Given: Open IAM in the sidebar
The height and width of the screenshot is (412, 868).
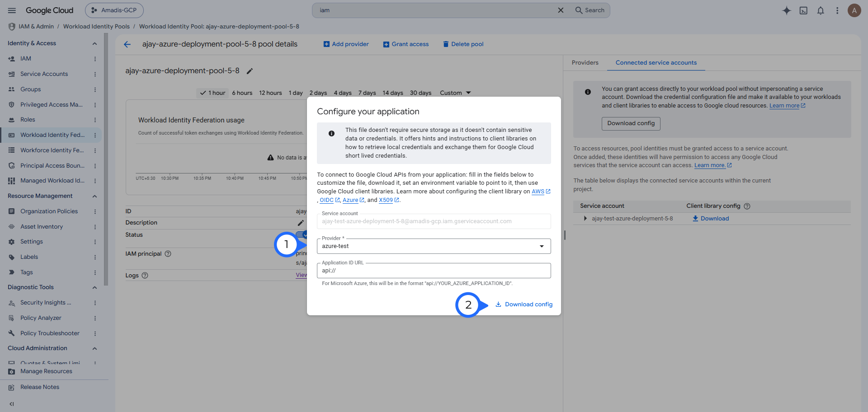Looking at the screenshot, I should point(26,59).
